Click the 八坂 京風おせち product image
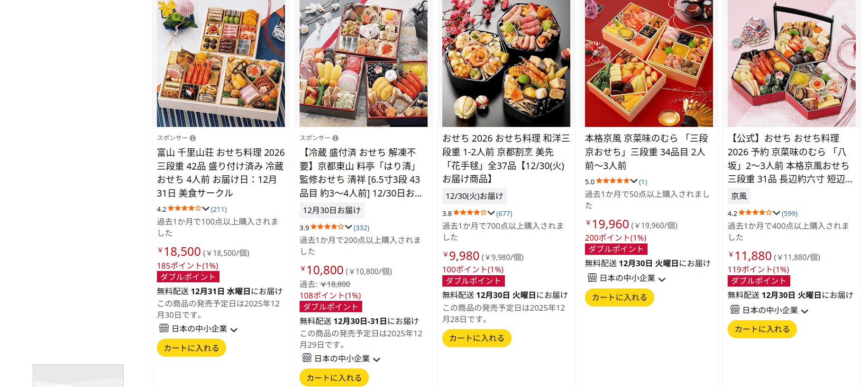 click(x=792, y=63)
